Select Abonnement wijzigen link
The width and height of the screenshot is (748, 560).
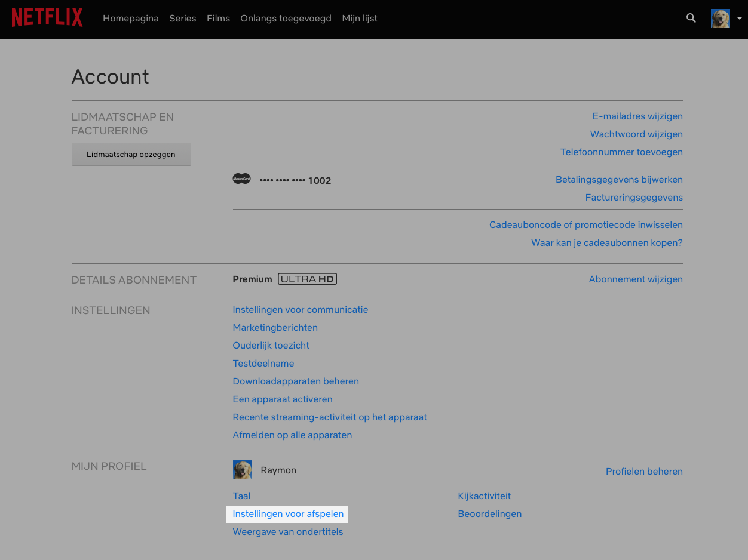pyautogui.click(x=636, y=279)
